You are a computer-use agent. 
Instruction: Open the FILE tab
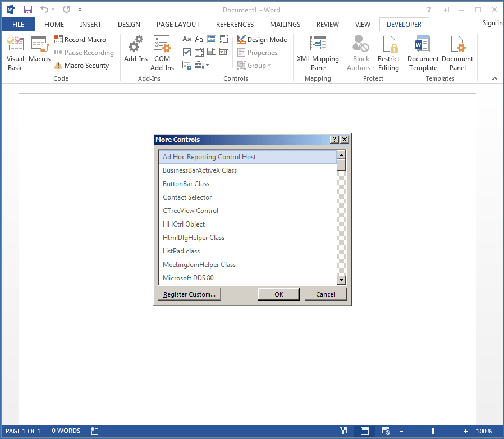pos(18,25)
